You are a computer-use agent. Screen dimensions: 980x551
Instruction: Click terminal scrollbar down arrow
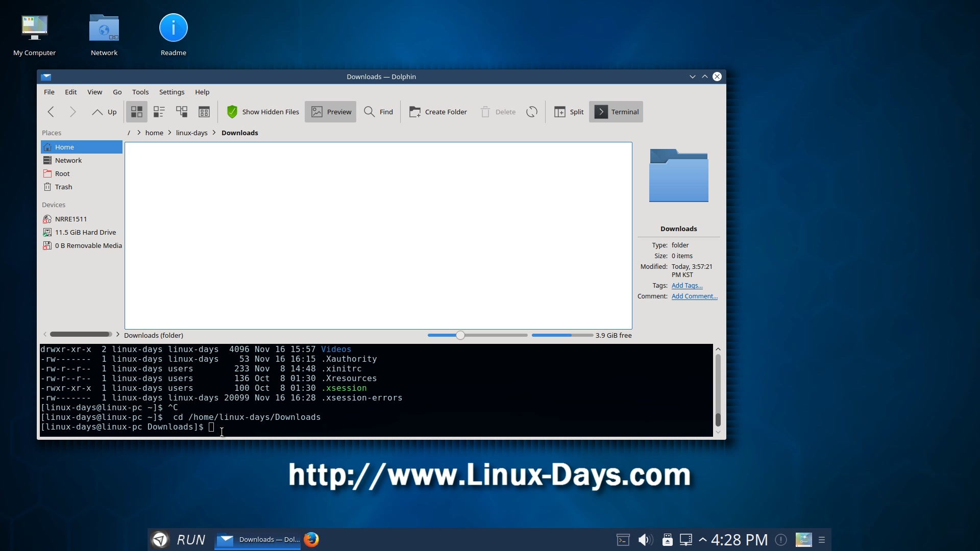click(x=718, y=432)
